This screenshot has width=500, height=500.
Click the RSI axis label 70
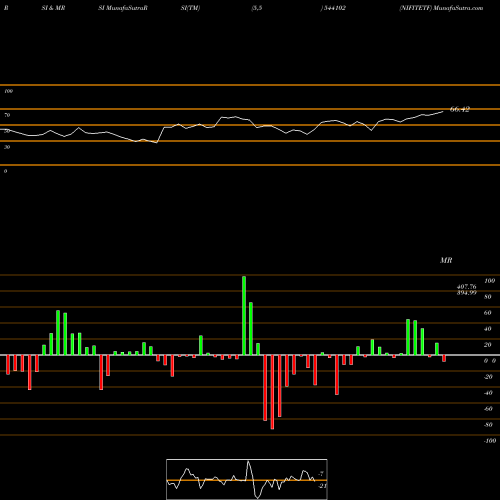pos(7,115)
